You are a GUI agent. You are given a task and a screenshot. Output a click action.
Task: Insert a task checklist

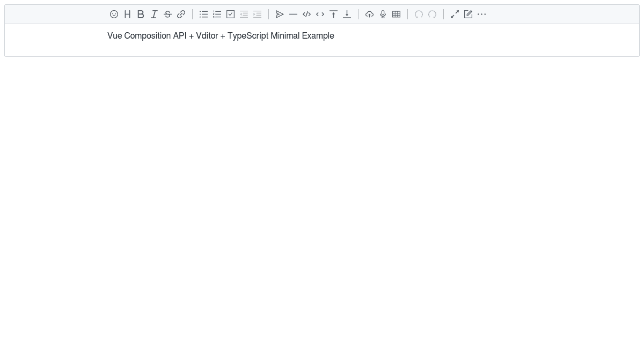click(x=230, y=14)
